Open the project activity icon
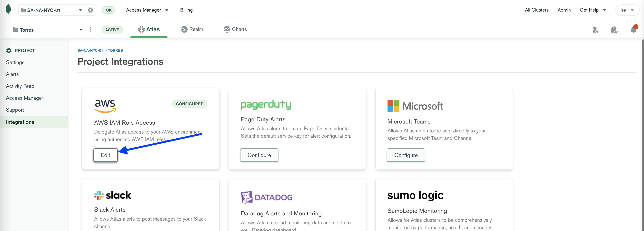This screenshot has height=231, width=644. pos(614,30)
